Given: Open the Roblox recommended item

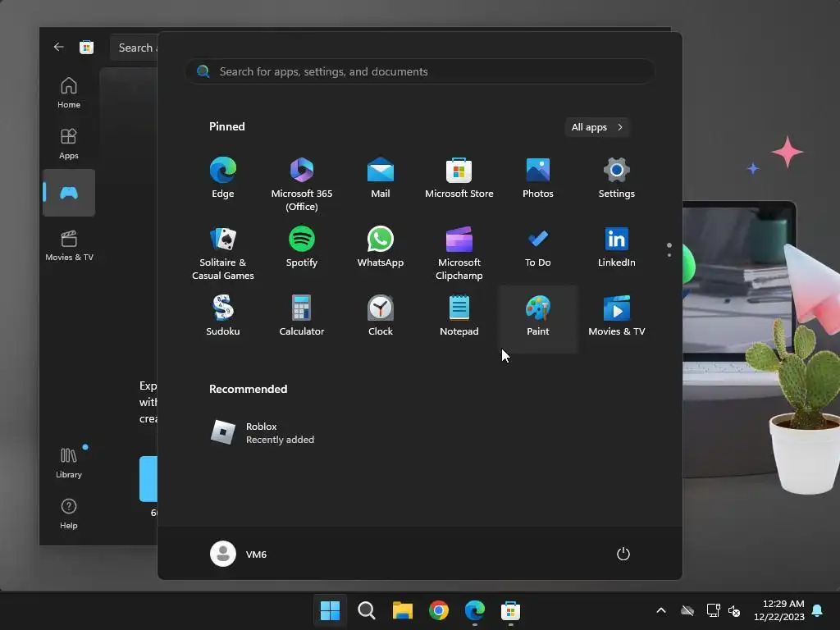Looking at the screenshot, I should (262, 433).
